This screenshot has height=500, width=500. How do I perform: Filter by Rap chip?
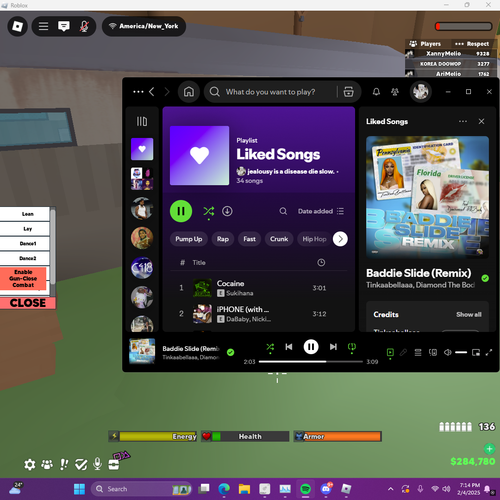[x=223, y=239]
